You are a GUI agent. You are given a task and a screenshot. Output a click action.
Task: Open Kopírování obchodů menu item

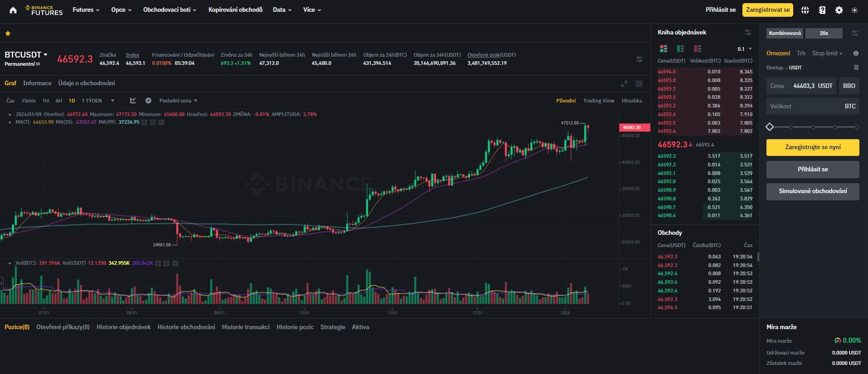[235, 10]
